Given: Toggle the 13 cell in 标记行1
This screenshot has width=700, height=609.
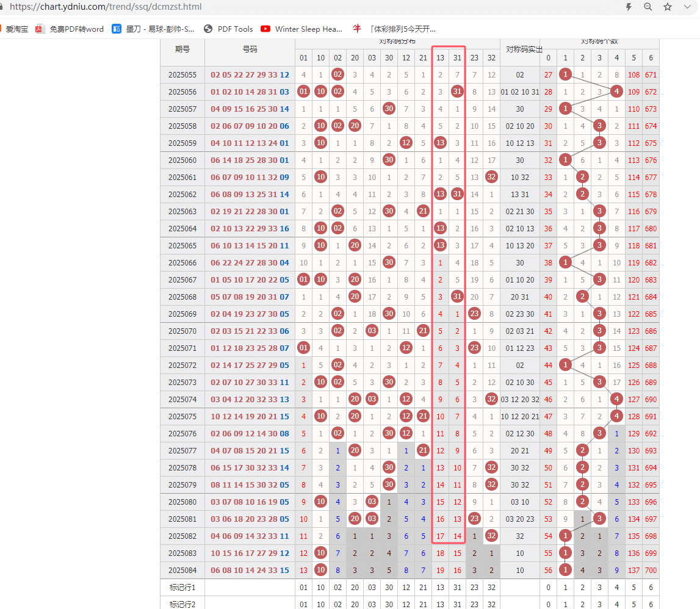Looking at the screenshot, I should pos(440,588).
